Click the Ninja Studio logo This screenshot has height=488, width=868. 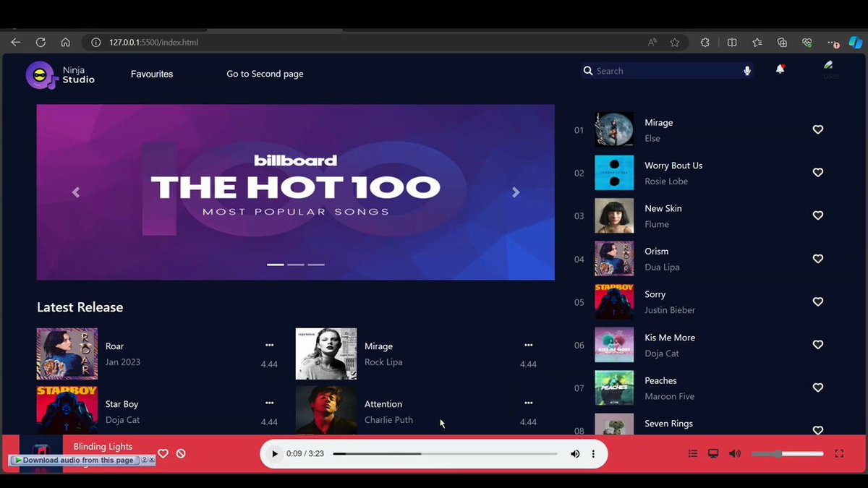click(x=60, y=74)
